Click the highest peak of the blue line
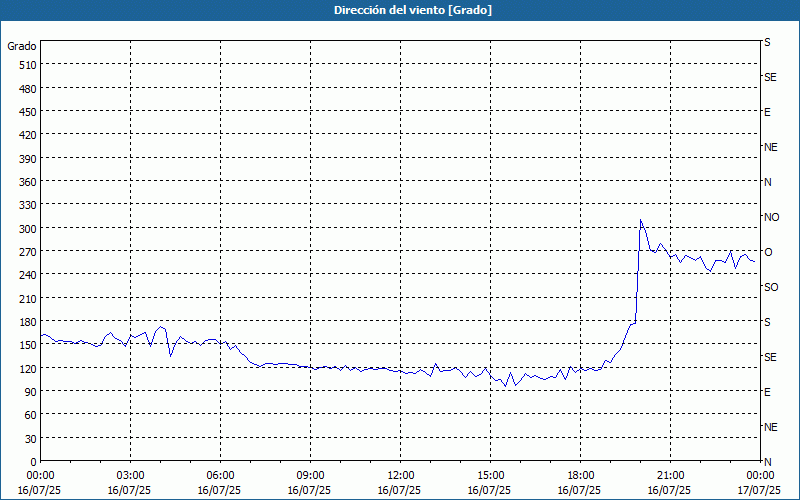The width and height of the screenshot is (800, 500). click(x=641, y=220)
